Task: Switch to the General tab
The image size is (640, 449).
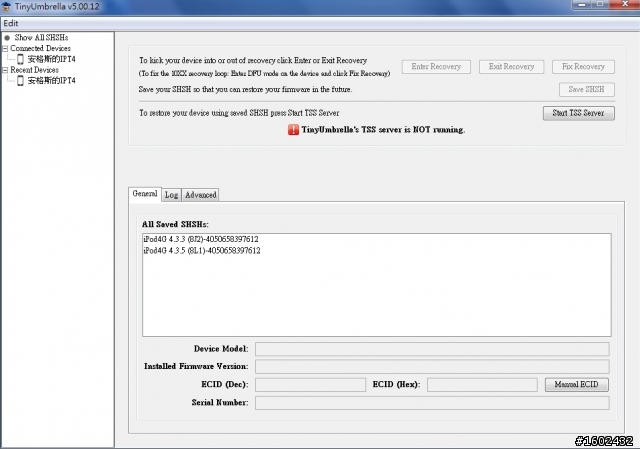Action: pyautogui.click(x=145, y=194)
